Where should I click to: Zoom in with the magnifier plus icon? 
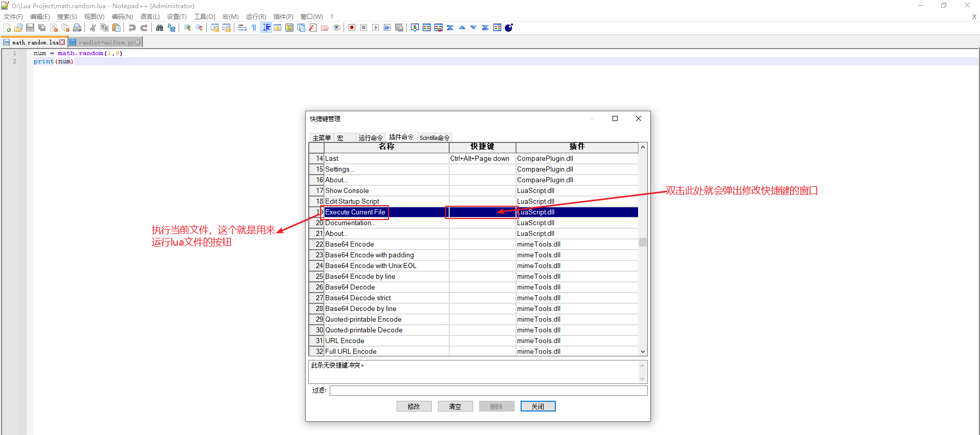click(x=187, y=28)
